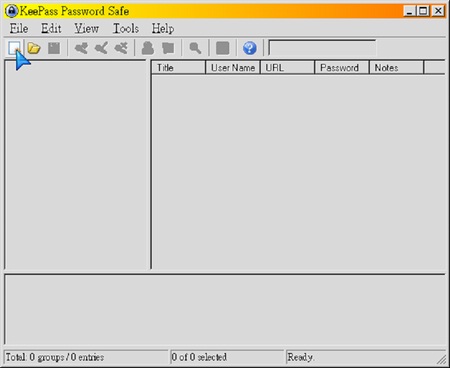Sort by the Title column header
This screenshot has width=450, height=368.
[178, 68]
